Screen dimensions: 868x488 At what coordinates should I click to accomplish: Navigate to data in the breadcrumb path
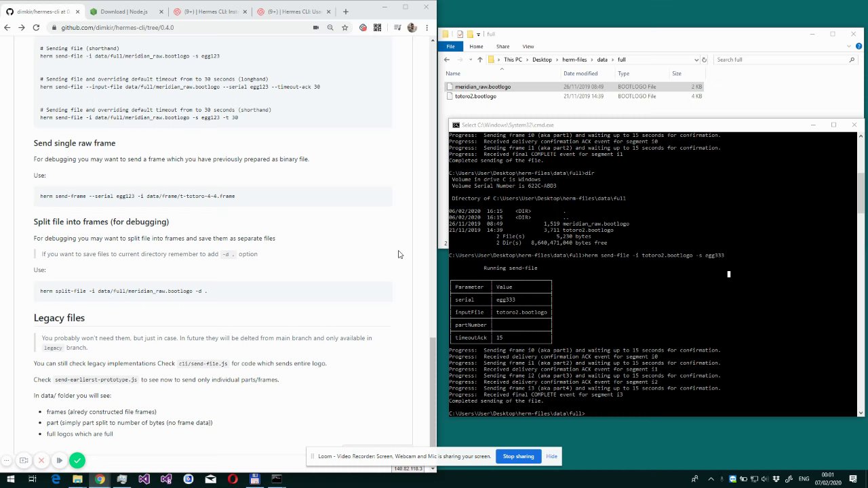pos(602,60)
